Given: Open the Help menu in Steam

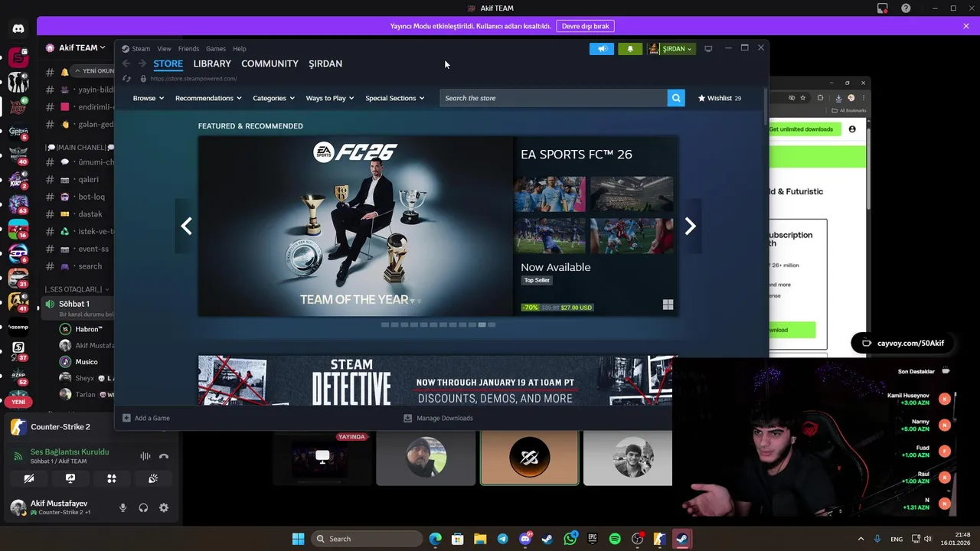Looking at the screenshot, I should (240, 48).
